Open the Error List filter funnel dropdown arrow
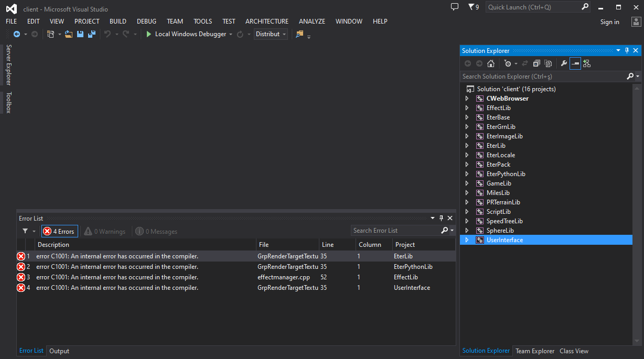Screen dimensions: 644x359 pyautogui.click(x=34, y=231)
